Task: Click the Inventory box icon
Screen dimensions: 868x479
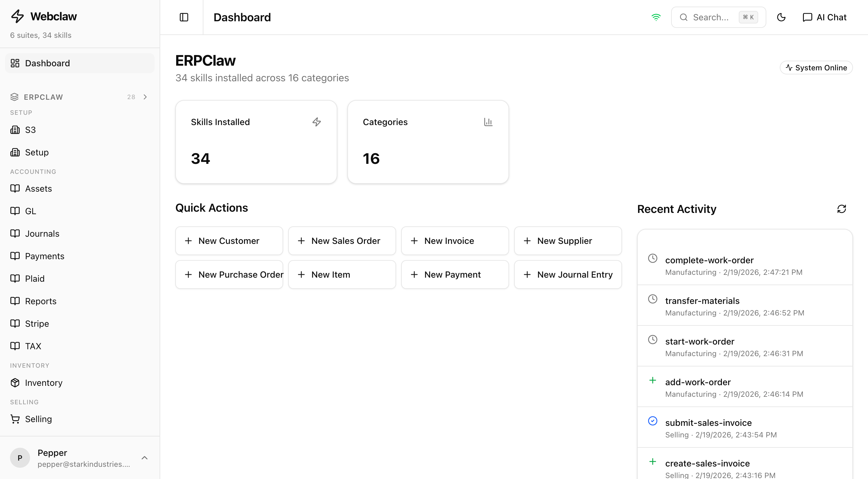Action: pyautogui.click(x=15, y=383)
